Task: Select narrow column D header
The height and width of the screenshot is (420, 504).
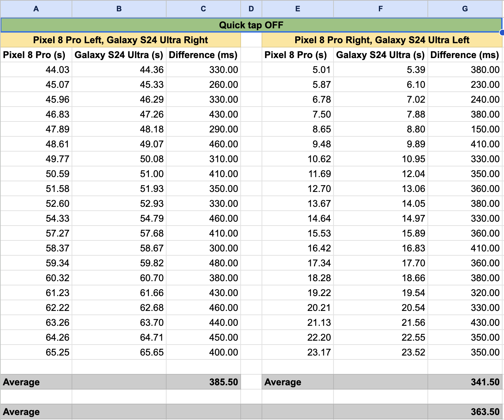Action: (x=251, y=9)
